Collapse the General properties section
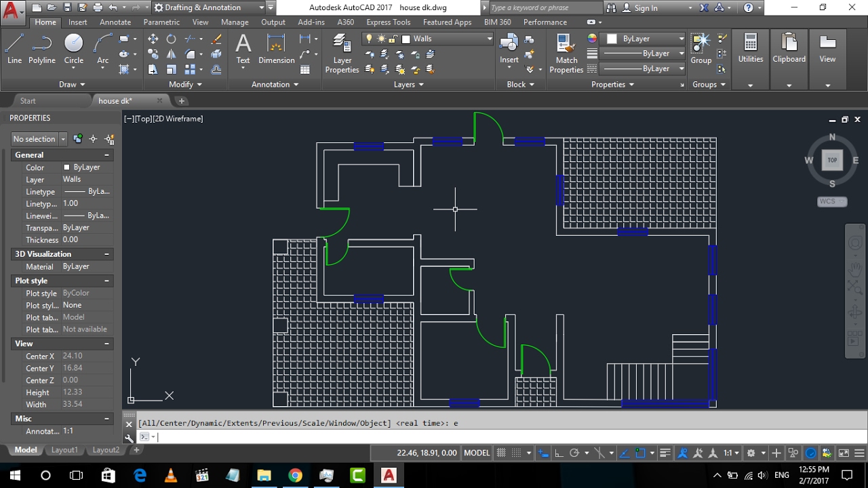This screenshot has width=868, height=488. point(106,155)
